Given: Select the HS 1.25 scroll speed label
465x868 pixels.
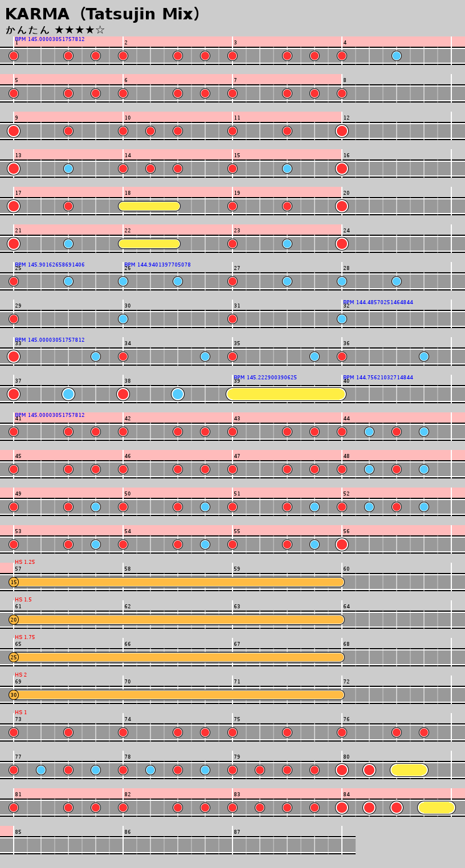Looking at the screenshot, I should point(25,562).
